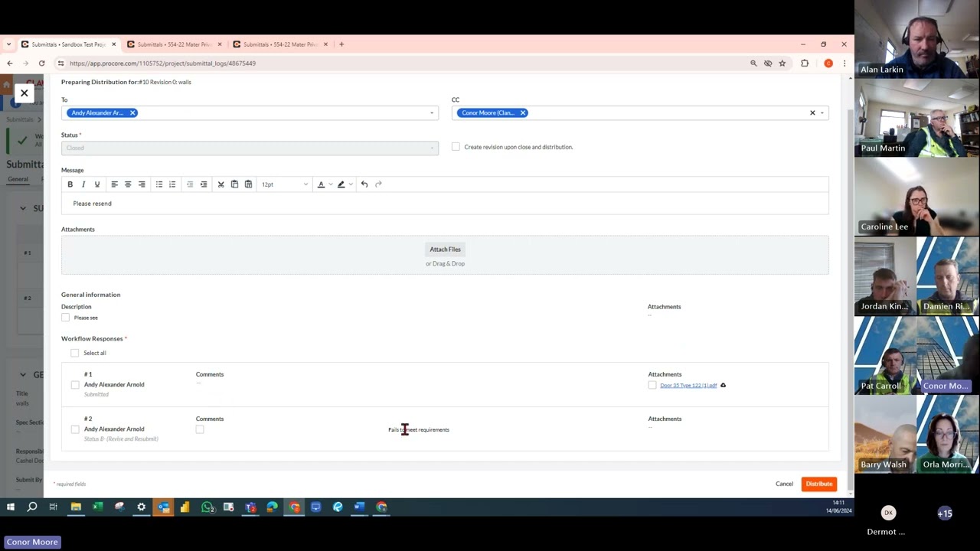The height and width of the screenshot is (551, 980).
Task: Check the Comments box for response #2
Action: (200, 430)
